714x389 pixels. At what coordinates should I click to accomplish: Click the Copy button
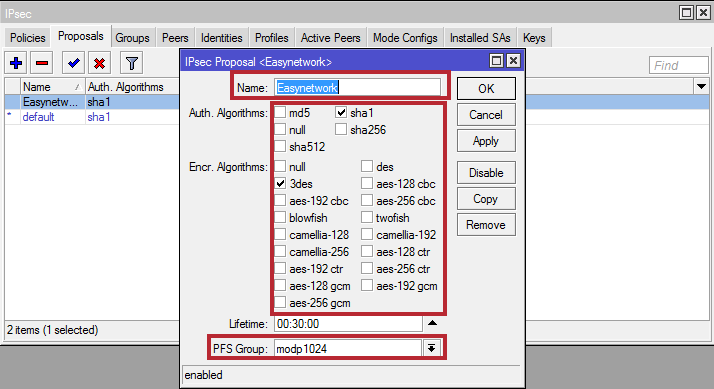(486, 199)
